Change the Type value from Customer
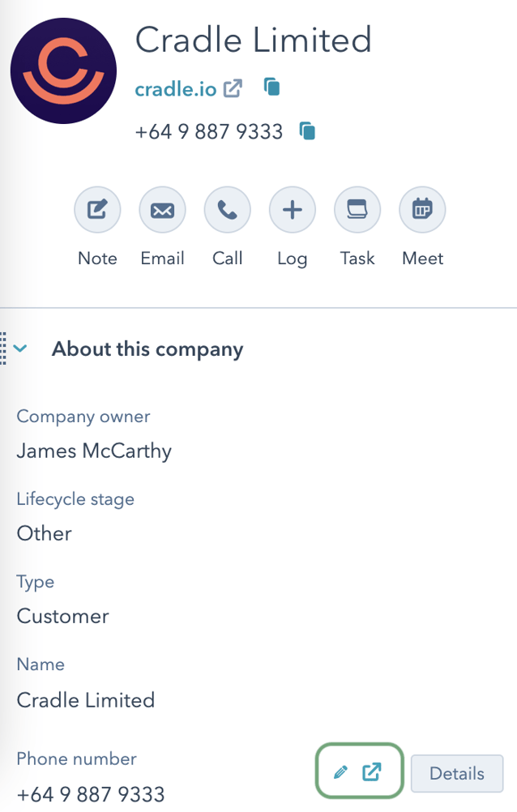 click(62, 616)
